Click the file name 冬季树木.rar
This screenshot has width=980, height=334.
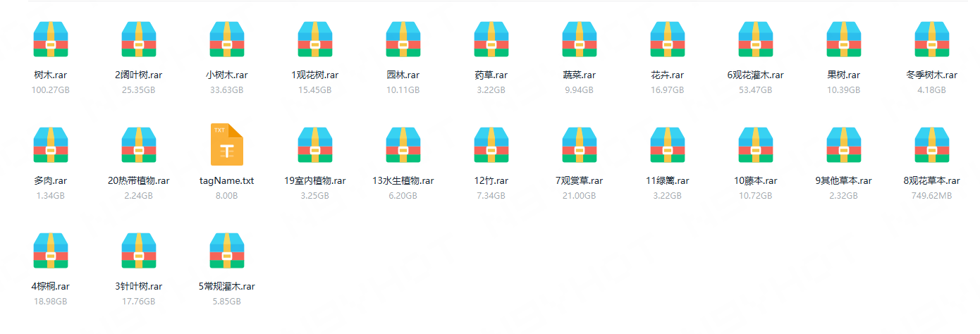click(932, 75)
